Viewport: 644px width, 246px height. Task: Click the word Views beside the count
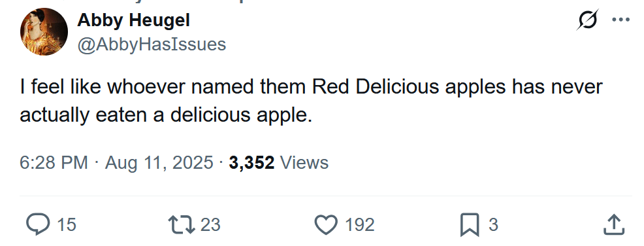304,162
